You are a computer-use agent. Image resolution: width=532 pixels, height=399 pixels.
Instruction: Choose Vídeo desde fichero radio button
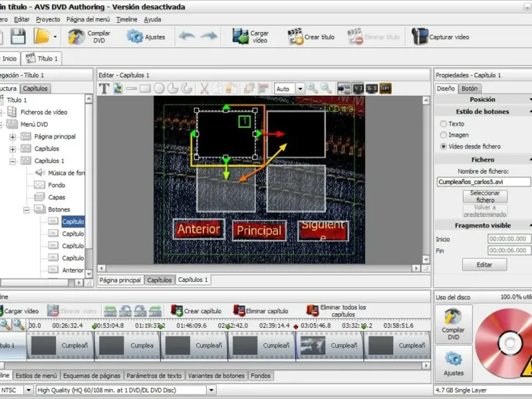444,146
